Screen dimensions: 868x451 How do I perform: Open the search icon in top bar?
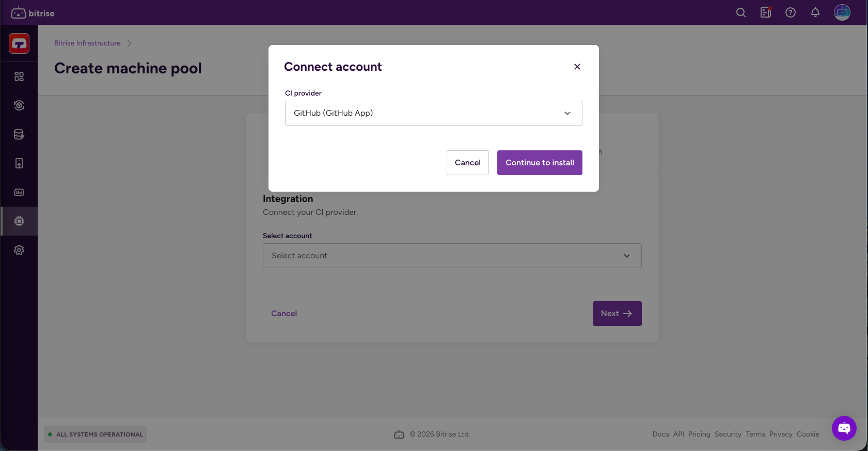(740, 12)
